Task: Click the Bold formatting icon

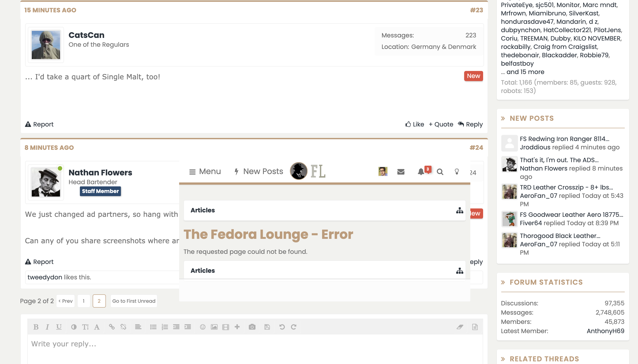Action: (36, 327)
